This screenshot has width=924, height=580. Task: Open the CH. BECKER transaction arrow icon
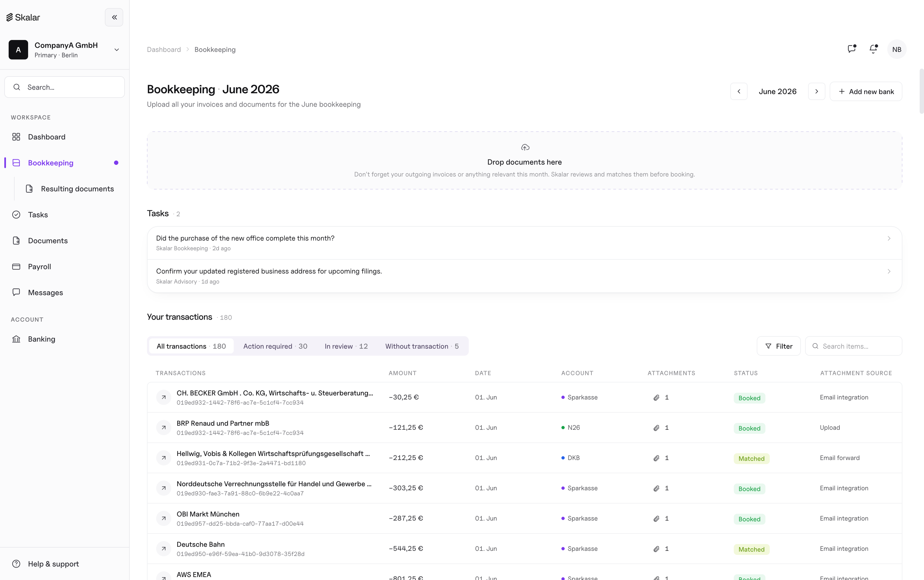tap(164, 397)
